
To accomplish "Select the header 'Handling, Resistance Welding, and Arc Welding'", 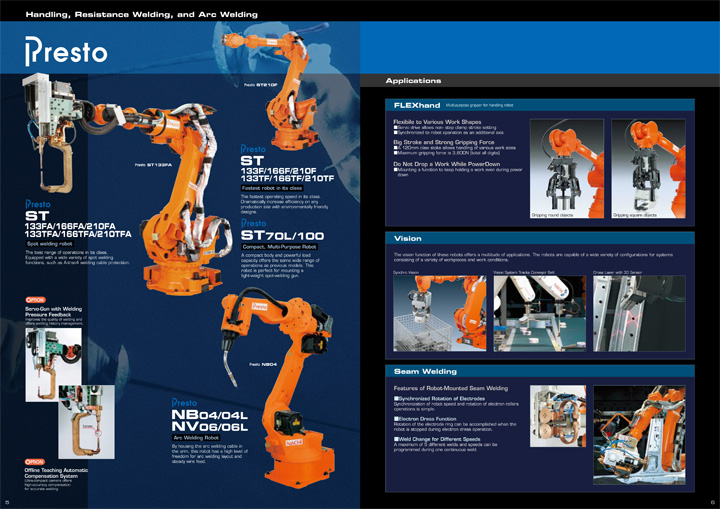I will point(141,14).
